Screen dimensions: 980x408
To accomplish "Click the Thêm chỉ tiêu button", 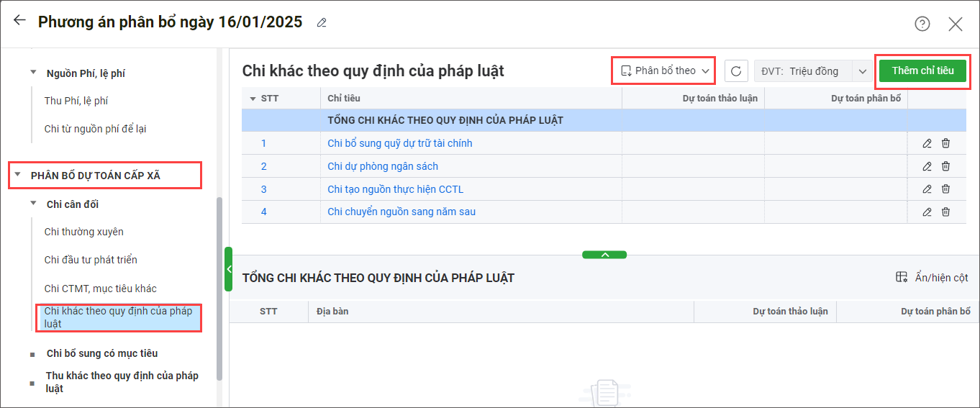I will click(x=922, y=71).
